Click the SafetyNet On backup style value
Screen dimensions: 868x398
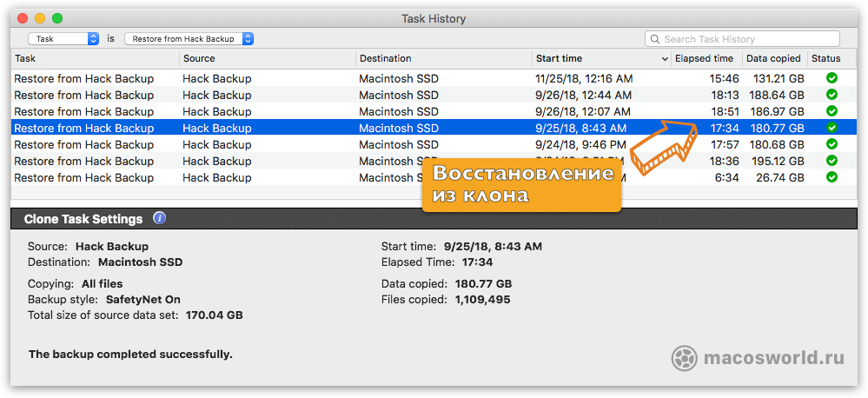(x=142, y=300)
